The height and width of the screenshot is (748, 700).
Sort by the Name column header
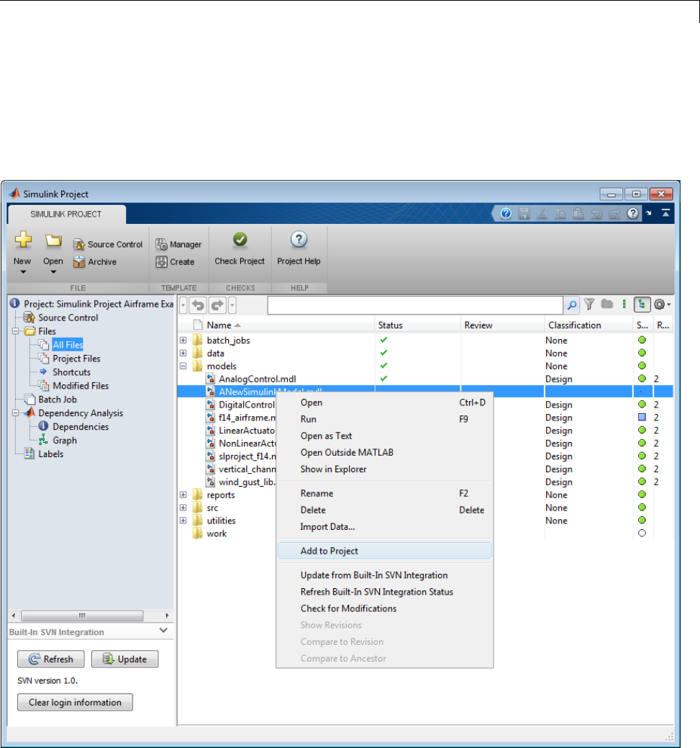click(288, 325)
